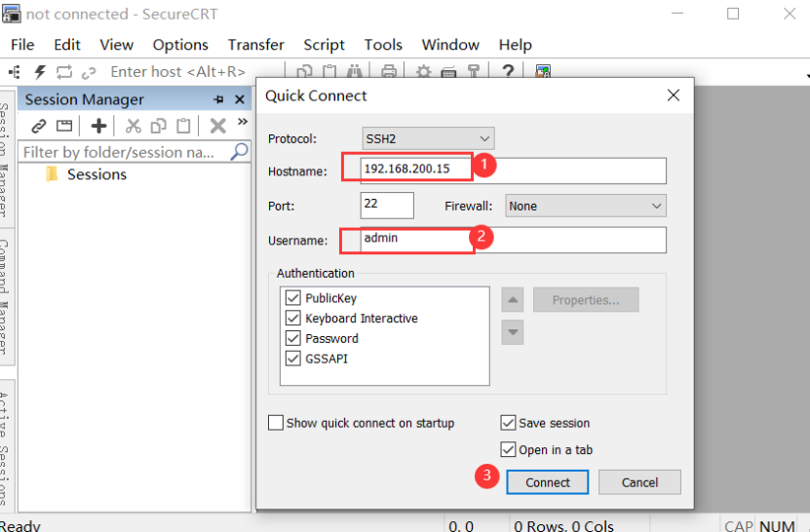Viewport: 810px width, 532px height.
Task: Open the Protocol SSH2 dropdown
Action: tap(428, 138)
